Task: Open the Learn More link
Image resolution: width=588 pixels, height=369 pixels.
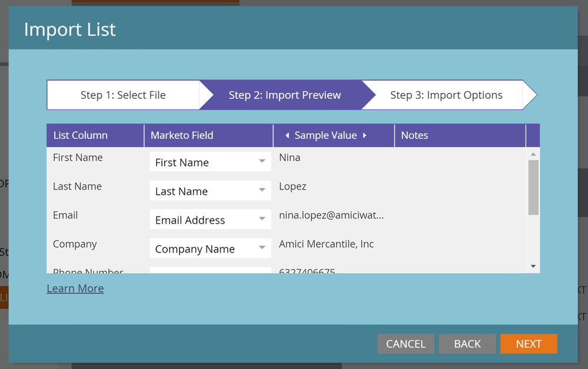Action: click(75, 288)
